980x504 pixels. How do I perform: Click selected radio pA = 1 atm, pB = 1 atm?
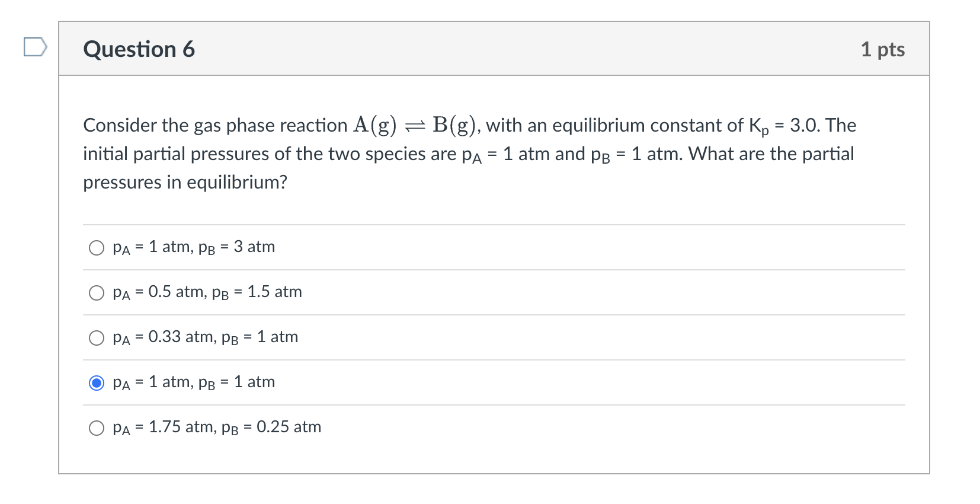(97, 383)
